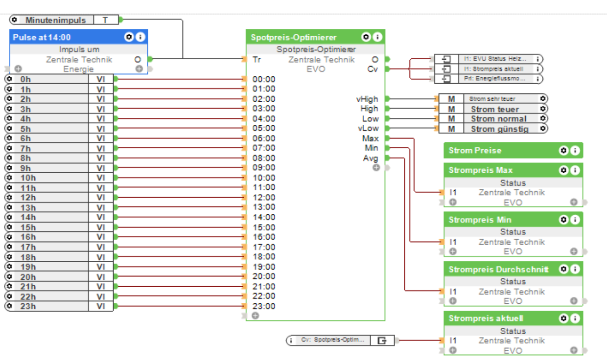This screenshot has height=364, width=607.
Task: Select the Strom normal memory flag
Action: (498, 119)
